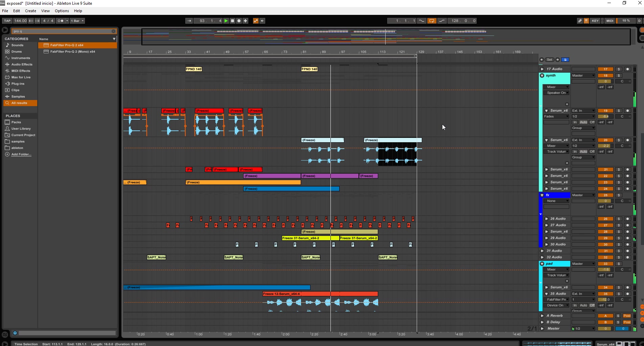The height and width of the screenshot is (346, 644).
Task: Open the Speaker On automation dropdown
Action: click(556, 93)
